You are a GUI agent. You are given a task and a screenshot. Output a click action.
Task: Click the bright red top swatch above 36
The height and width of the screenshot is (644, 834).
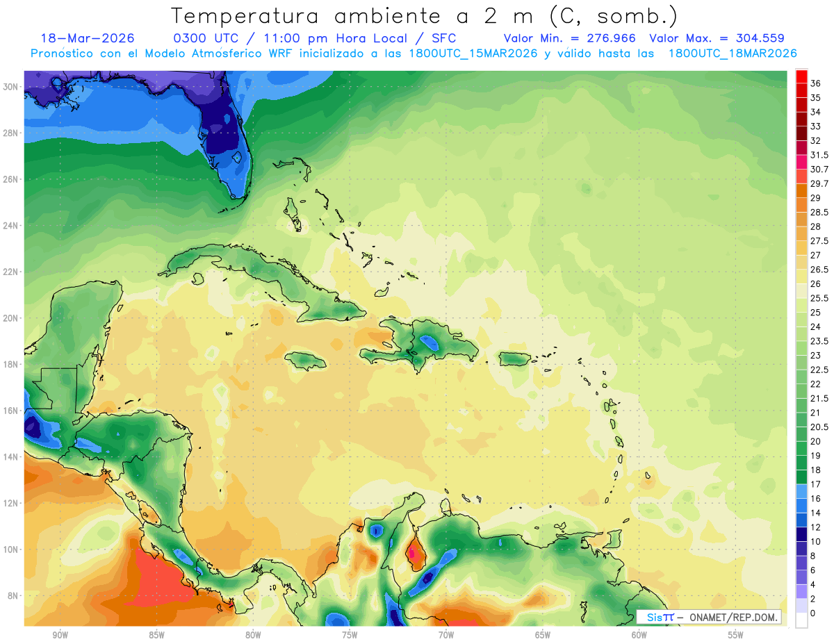[x=801, y=77]
